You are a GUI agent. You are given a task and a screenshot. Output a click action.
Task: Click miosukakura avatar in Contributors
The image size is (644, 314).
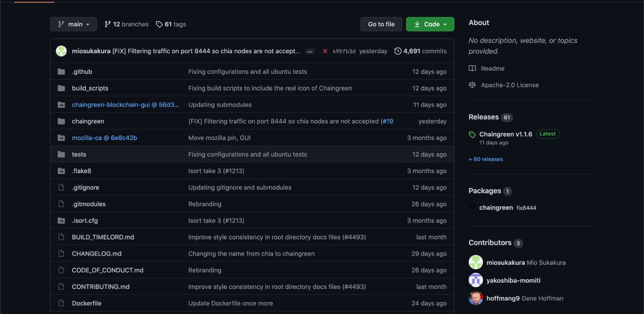[475, 262]
